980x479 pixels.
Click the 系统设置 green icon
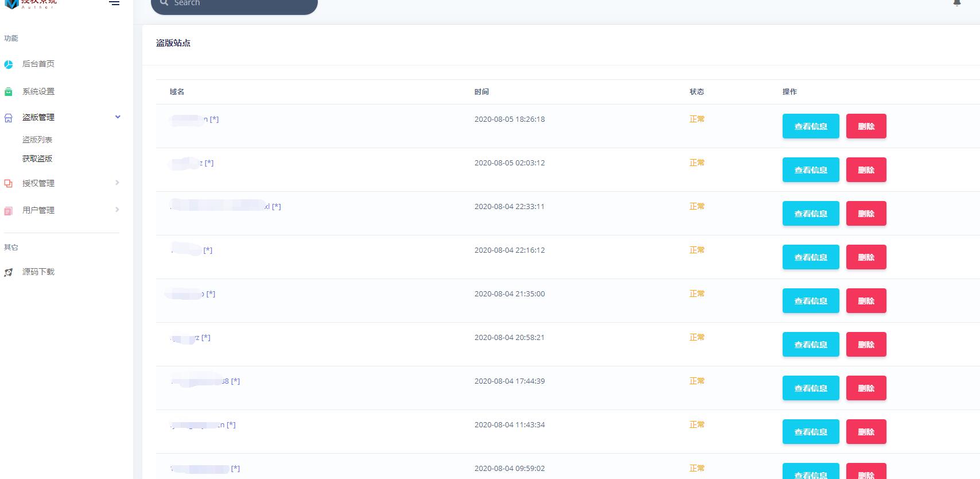[x=9, y=92]
